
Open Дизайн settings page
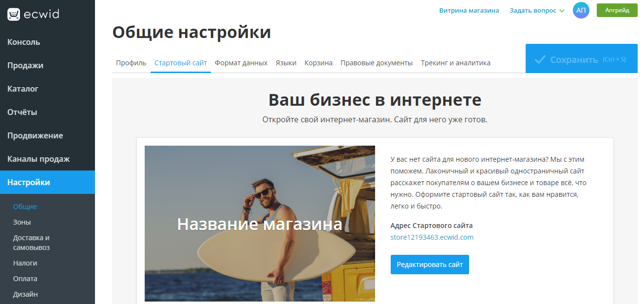pos(24,294)
